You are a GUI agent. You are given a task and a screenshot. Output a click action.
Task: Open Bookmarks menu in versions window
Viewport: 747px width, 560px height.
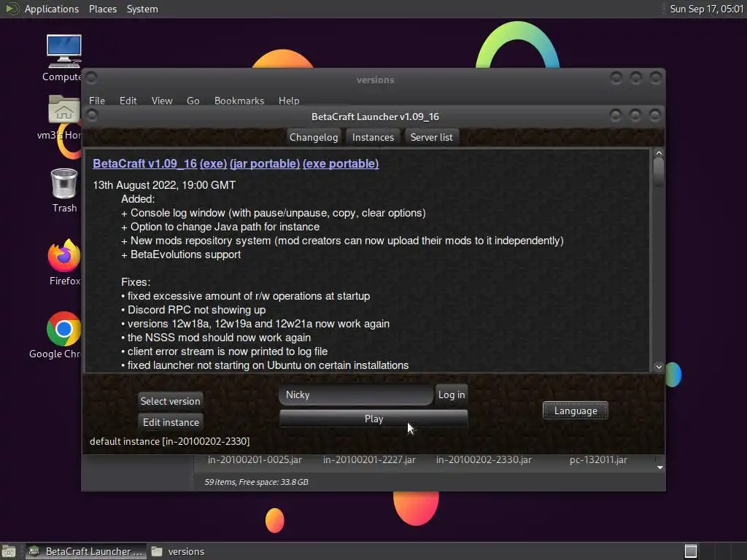pos(239,101)
